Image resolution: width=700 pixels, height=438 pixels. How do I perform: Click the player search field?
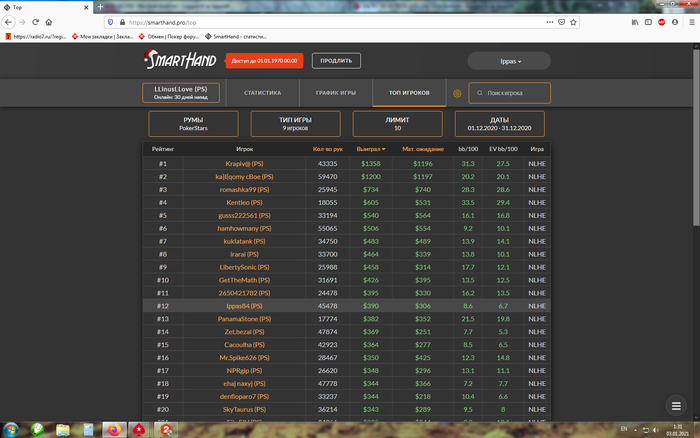tap(509, 93)
